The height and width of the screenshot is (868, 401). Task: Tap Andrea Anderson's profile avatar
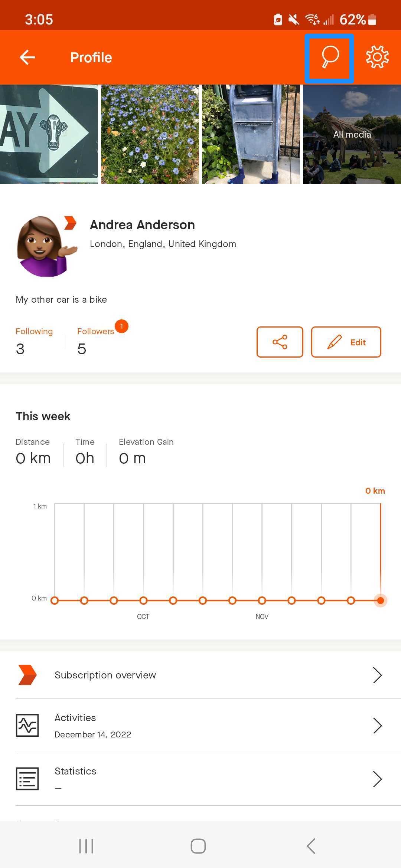(47, 246)
